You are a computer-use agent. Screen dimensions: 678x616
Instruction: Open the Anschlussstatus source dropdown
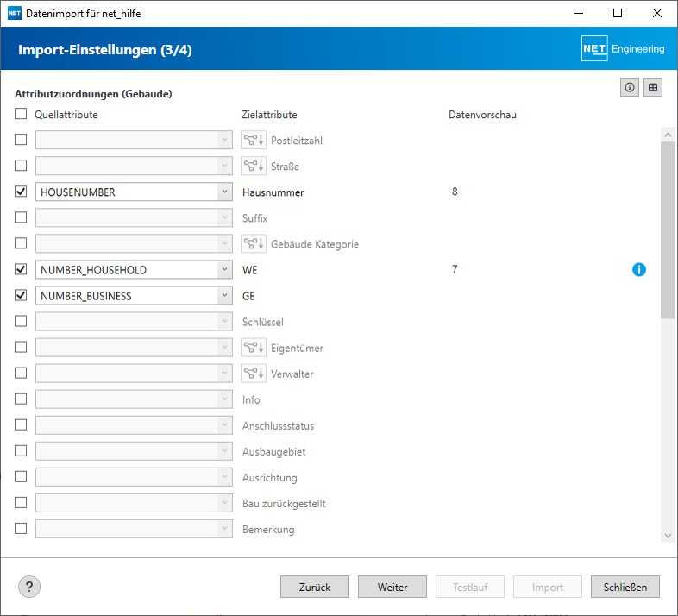click(224, 425)
